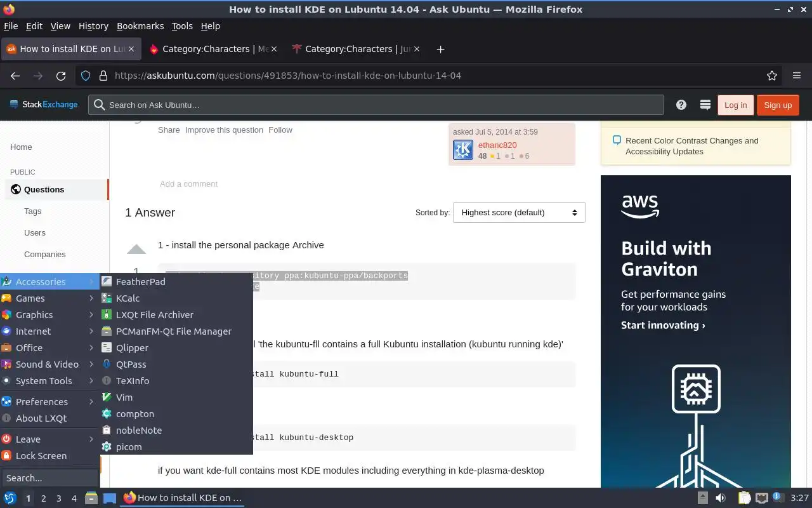Image resolution: width=812 pixels, height=508 pixels.
Task: Expand the Sound & Video category
Action: (49, 364)
